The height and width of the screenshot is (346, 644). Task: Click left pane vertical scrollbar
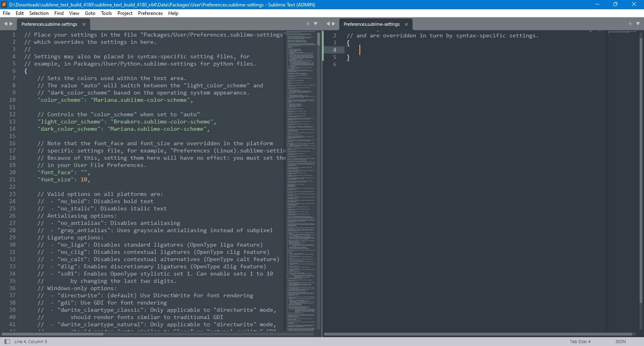point(319,39)
